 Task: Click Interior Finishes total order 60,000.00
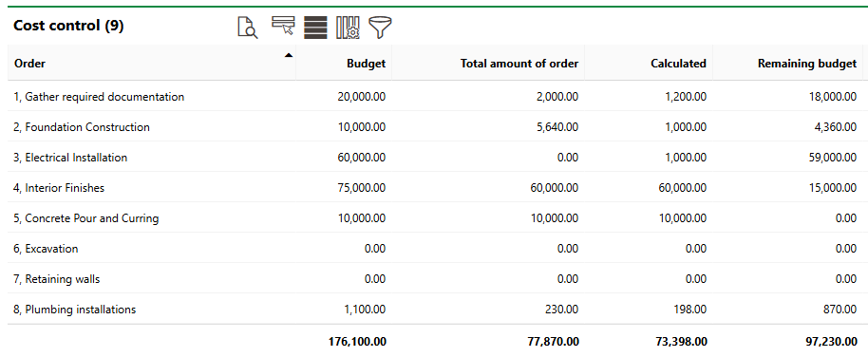[x=555, y=188]
